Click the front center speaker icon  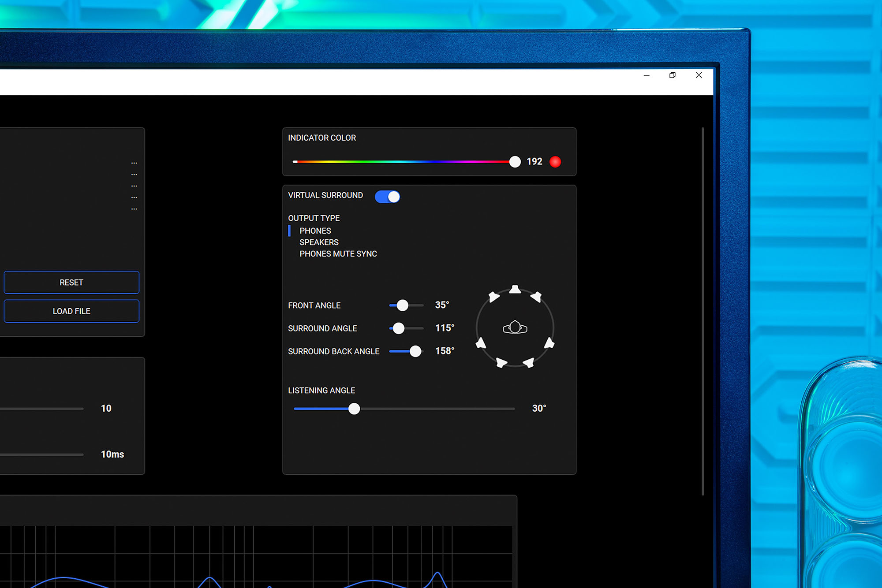pos(515,290)
